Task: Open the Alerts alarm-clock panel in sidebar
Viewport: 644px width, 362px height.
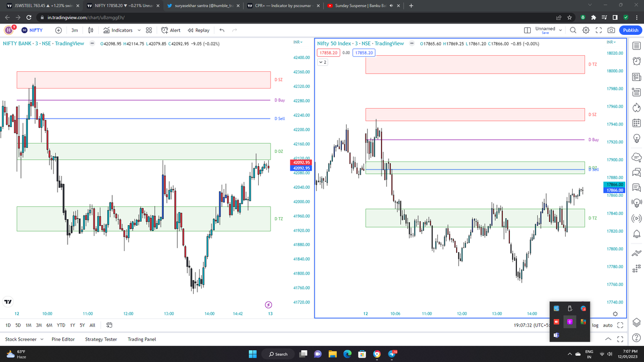Action: (636, 61)
